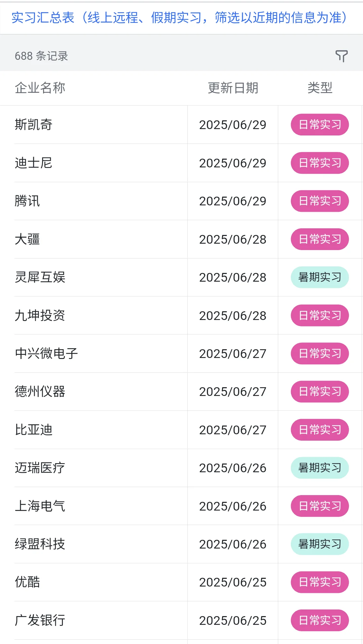Click the 类型 column header

(320, 88)
